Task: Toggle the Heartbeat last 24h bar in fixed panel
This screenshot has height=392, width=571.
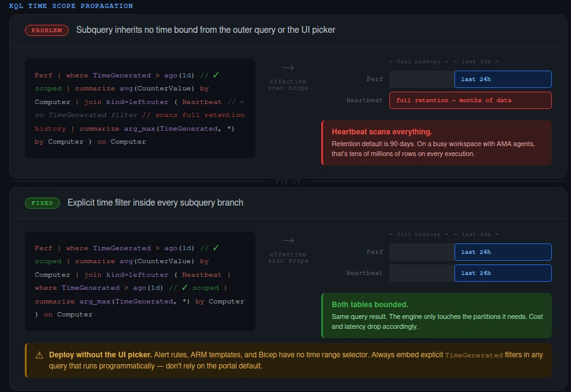Action: (503, 272)
